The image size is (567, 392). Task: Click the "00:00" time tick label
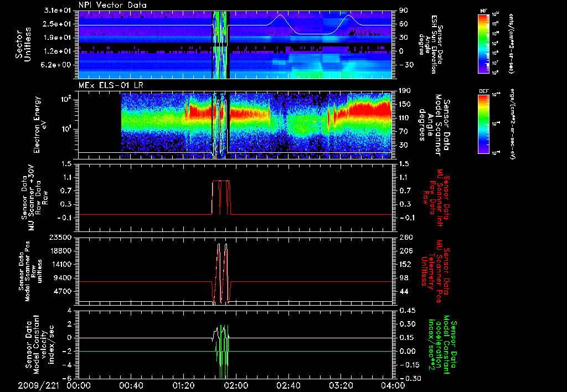coord(79,385)
